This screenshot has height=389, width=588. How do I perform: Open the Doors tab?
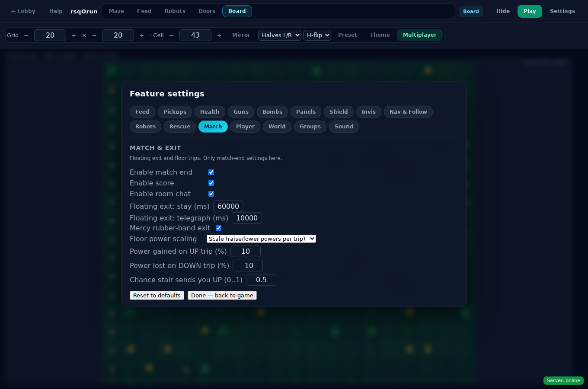(x=207, y=11)
